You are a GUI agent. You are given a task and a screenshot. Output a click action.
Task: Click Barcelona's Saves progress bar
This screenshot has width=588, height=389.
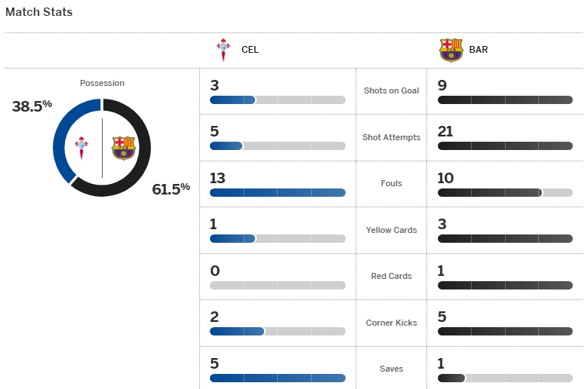pos(505,378)
